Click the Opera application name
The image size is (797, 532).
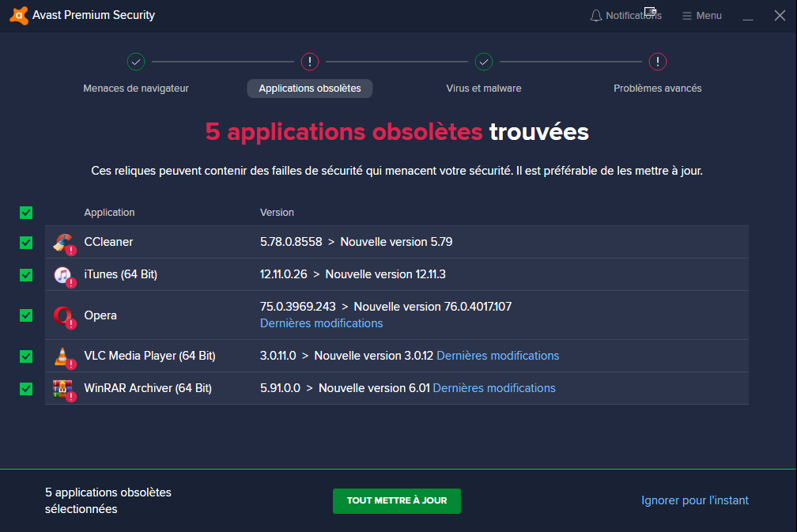click(x=100, y=315)
